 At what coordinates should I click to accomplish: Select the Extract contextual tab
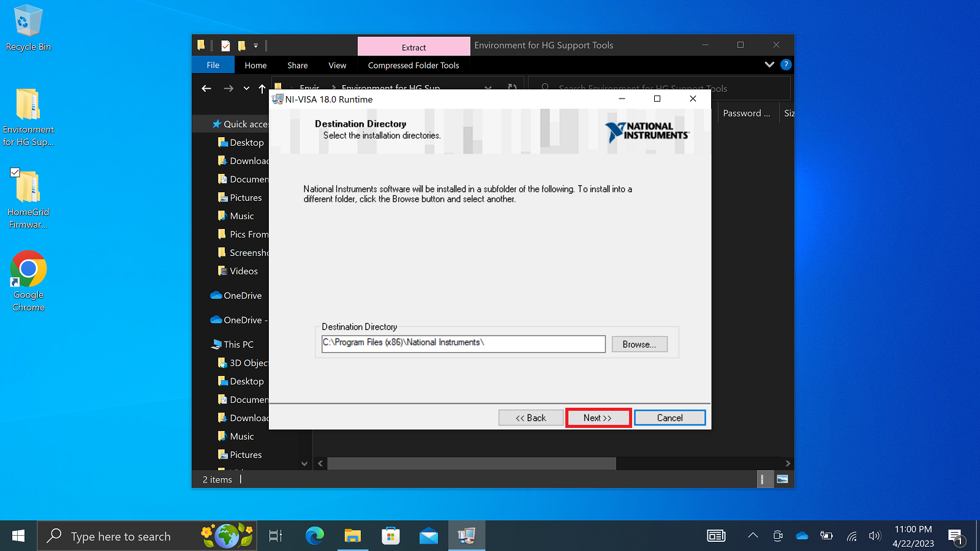[413, 47]
